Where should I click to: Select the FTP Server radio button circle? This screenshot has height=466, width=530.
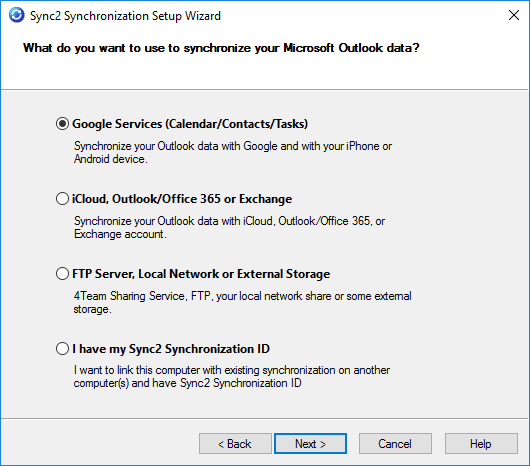point(63,274)
